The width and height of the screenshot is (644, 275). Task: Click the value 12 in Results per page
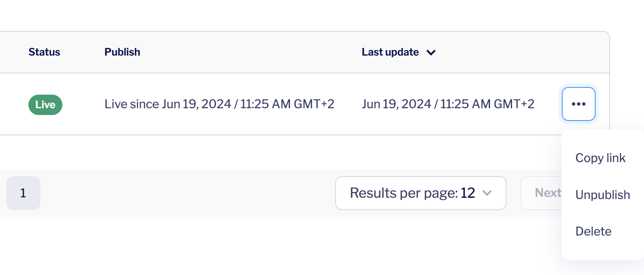point(468,193)
